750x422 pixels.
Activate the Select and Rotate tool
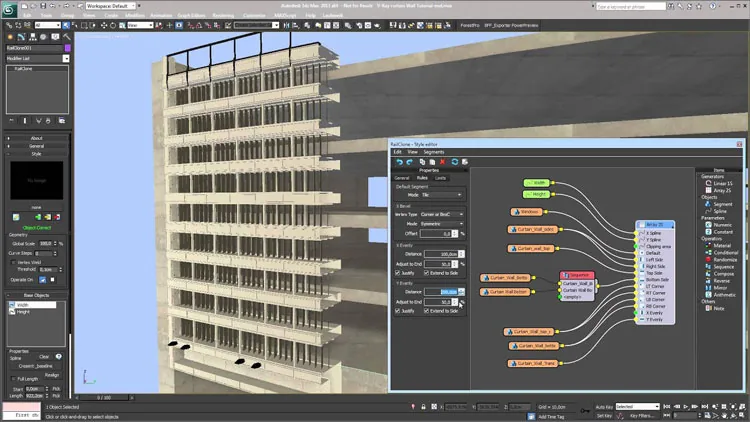pyautogui.click(x=113, y=25)
